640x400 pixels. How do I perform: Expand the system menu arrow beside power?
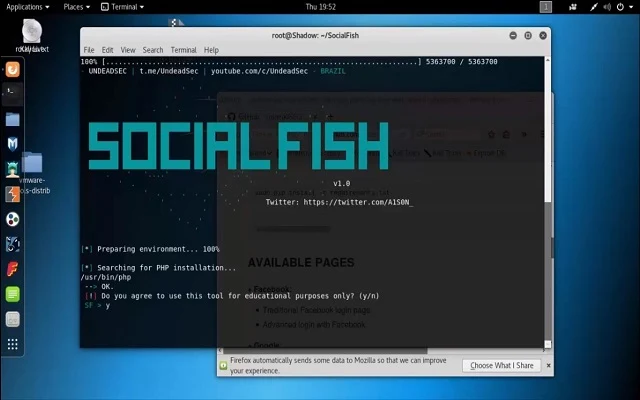(x=632, y=7)
